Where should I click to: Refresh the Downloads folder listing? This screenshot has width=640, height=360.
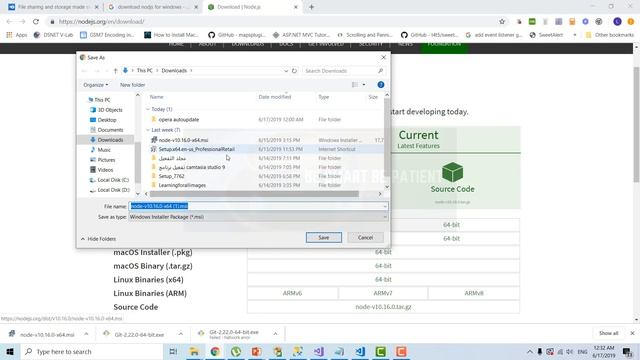pos(294,71)
